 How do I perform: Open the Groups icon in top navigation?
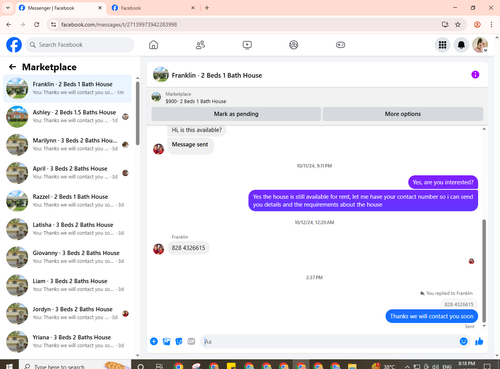click(294, 45)
